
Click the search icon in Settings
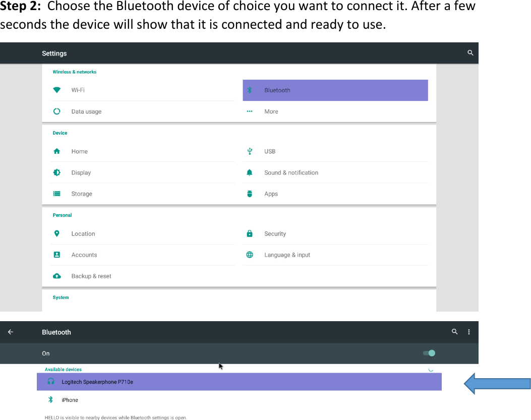(470, 52)
